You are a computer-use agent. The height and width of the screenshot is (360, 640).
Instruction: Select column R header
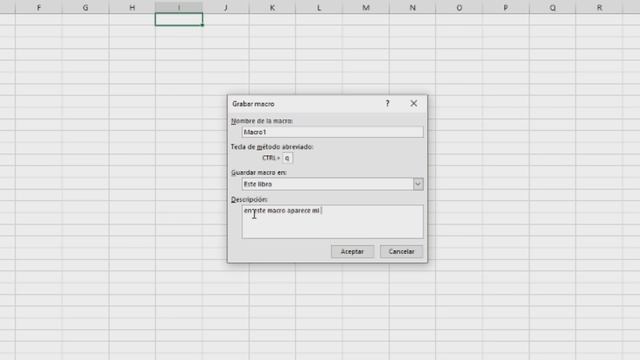click(x=599, y=7)
